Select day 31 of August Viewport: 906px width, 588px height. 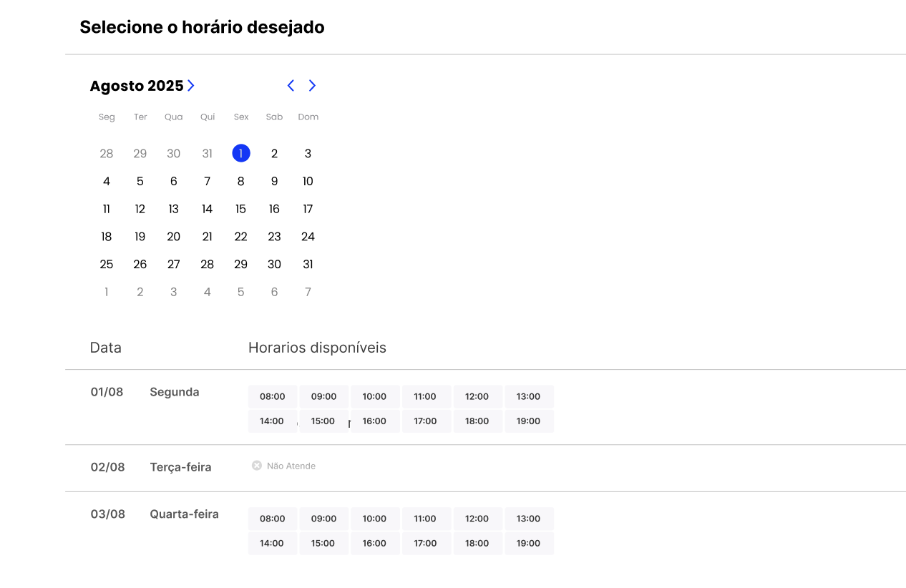pyautogui.click(x=308, y=265)
